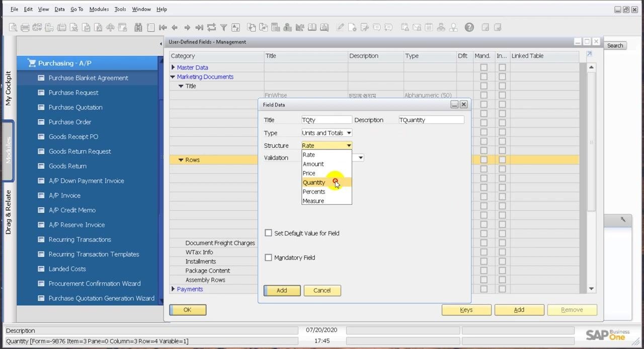Screen dimensions: 644x349
Task: Enable Set Default Value for Field checkbox
Action: [x=269, y=233]
